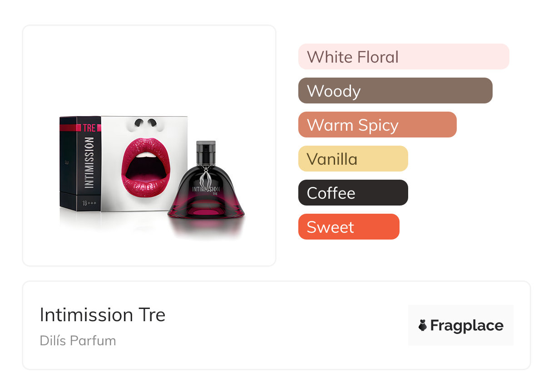
Task: Click the Fragplace logo icon
Action: click(423, 325)
